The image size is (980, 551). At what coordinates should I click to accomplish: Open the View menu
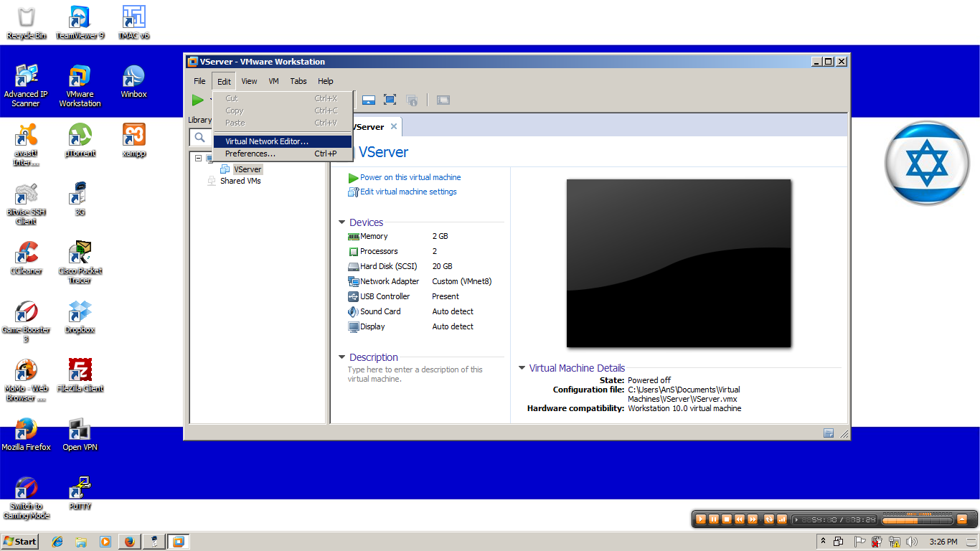tap(250, 81)
